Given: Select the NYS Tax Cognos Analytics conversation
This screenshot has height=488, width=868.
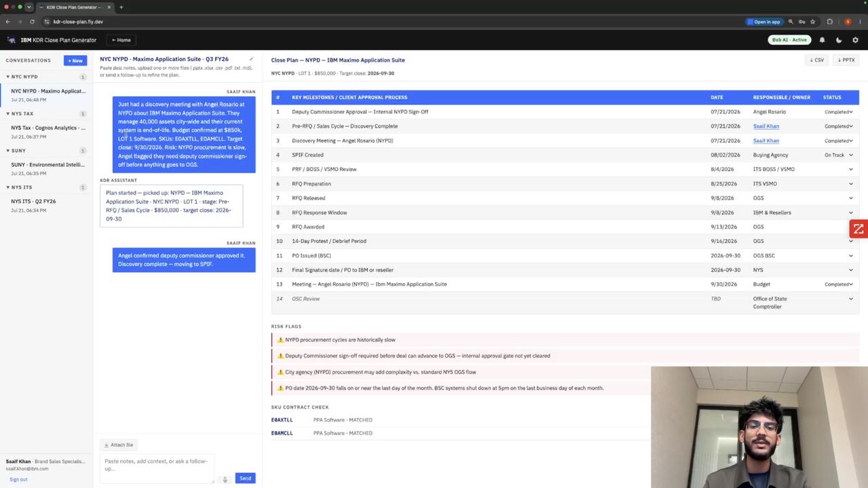Looking at the screenshot, I should pos(47,132).
